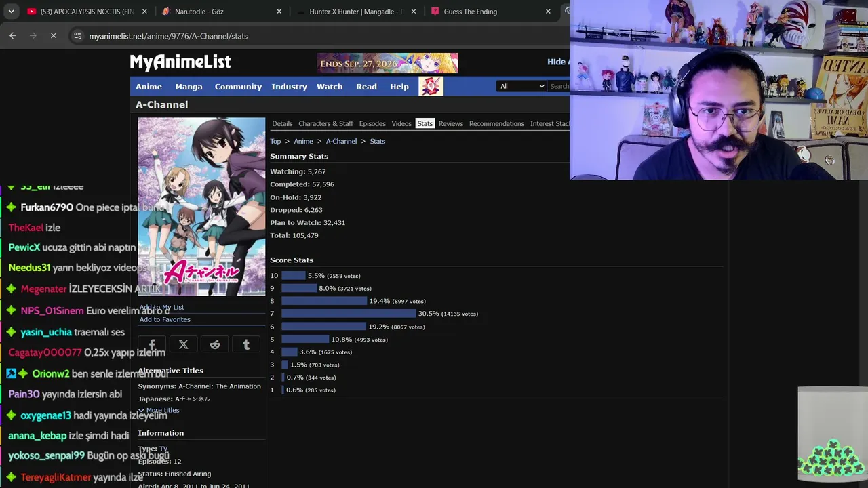Open the Industry navigation menu

[x=289, y=87]
